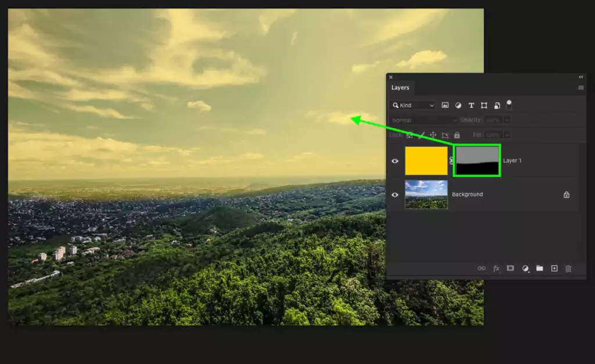This screenshot has height=364, width=595.
Task: Open the Normal blend mode dropdown
Action: pos(424,120)
